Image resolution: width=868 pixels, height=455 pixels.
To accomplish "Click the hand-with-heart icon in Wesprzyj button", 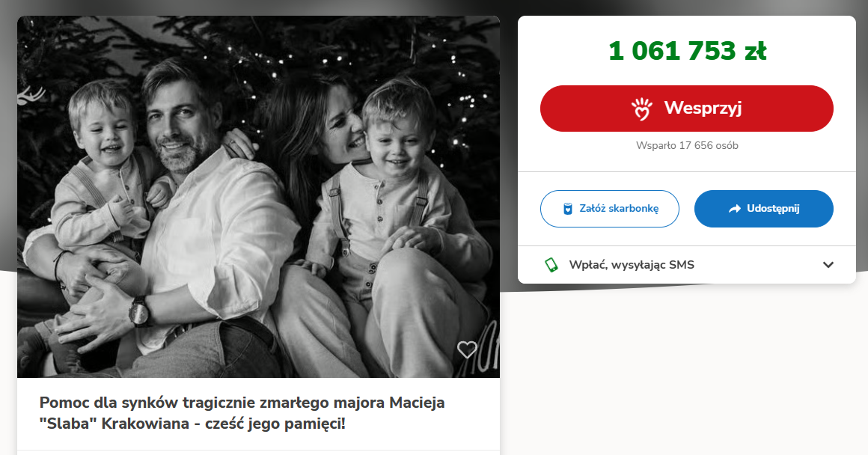I will (x=642, y=109).
